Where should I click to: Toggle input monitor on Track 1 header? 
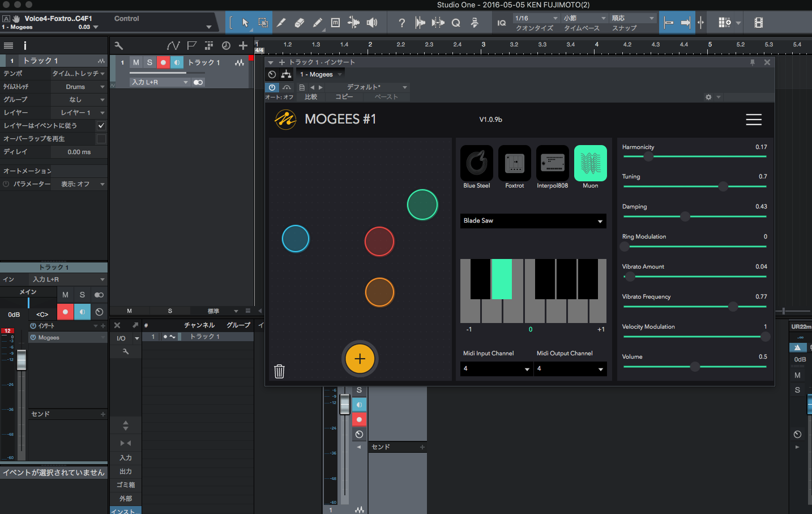177,62
